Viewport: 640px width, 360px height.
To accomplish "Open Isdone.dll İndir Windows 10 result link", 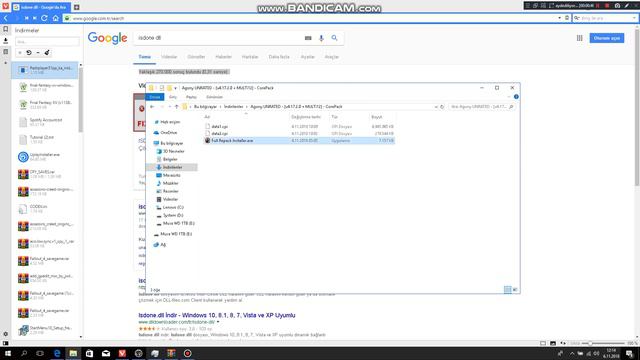I will (x=217, y=315).
